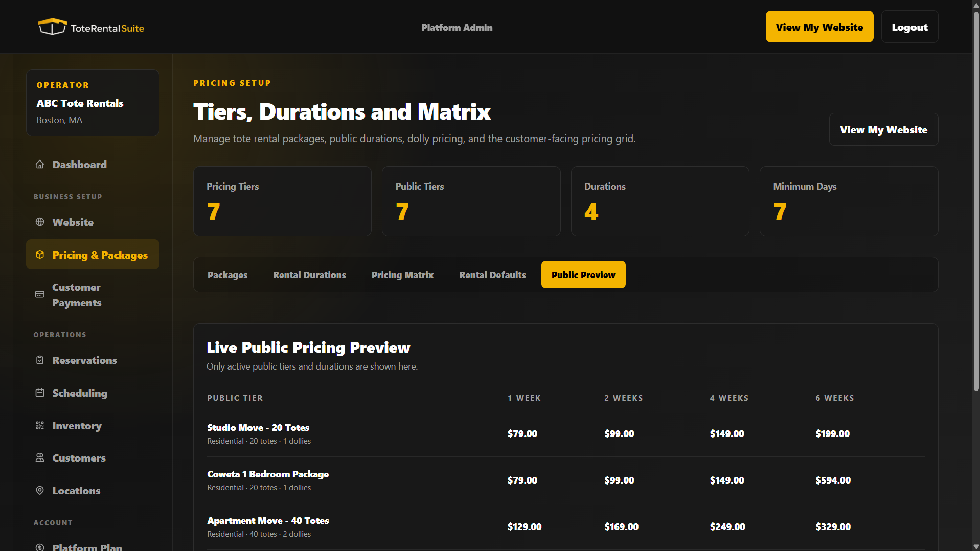Click the Live Public Pricing Preview heading
Image resolution: width=980 pixels, height=551 pixels.
[308, 347]
